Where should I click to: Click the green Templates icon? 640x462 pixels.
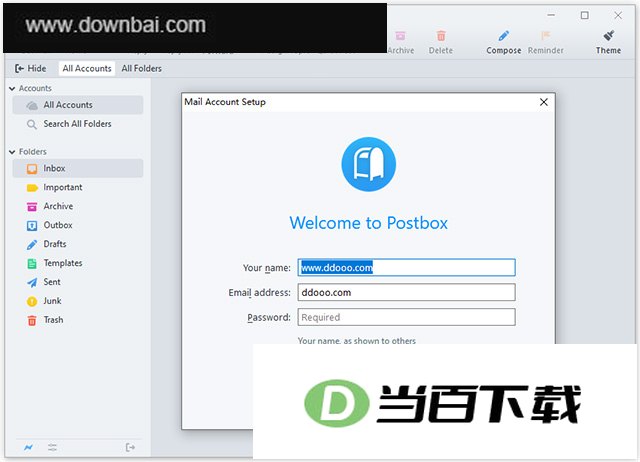tap(32, 263)
